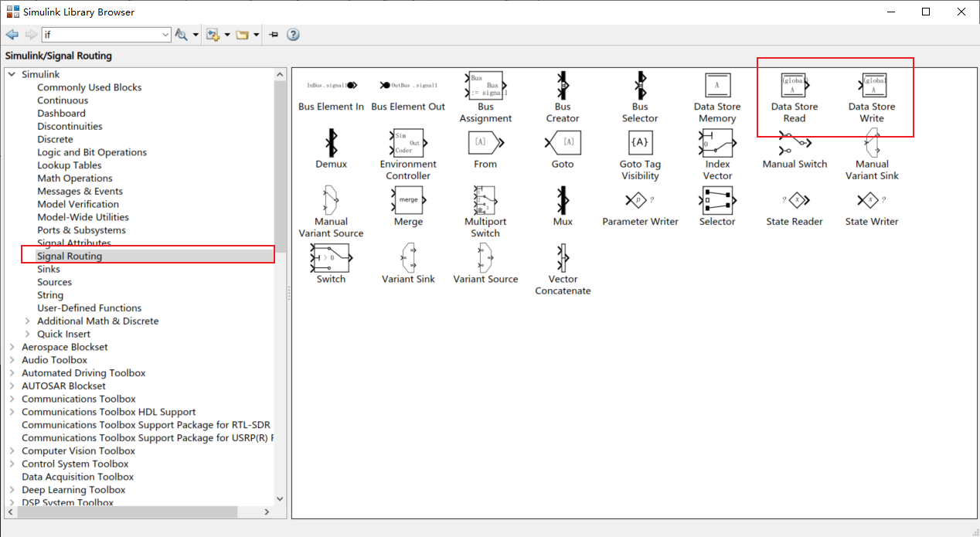Select the Manual Switch block
This screenshot has width=980, height=537.
pos(795,144)
